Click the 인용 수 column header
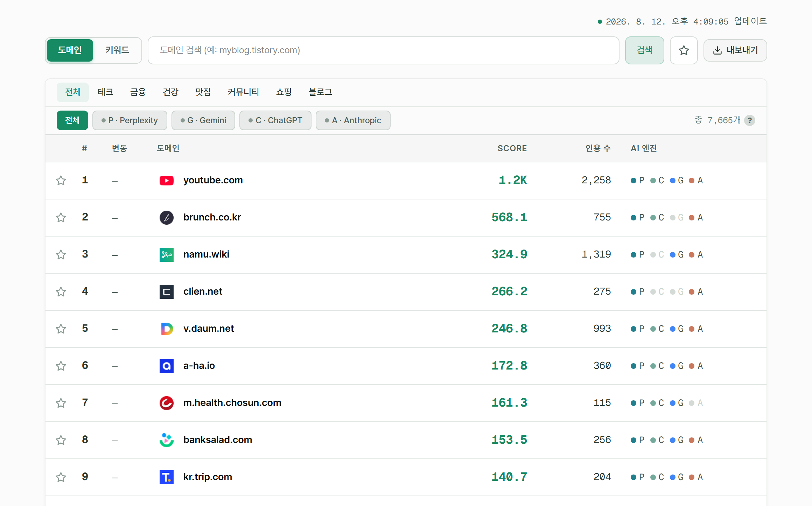Image resolution: width=812 pixels, height=506 pixels. click(x=598, y=149)
